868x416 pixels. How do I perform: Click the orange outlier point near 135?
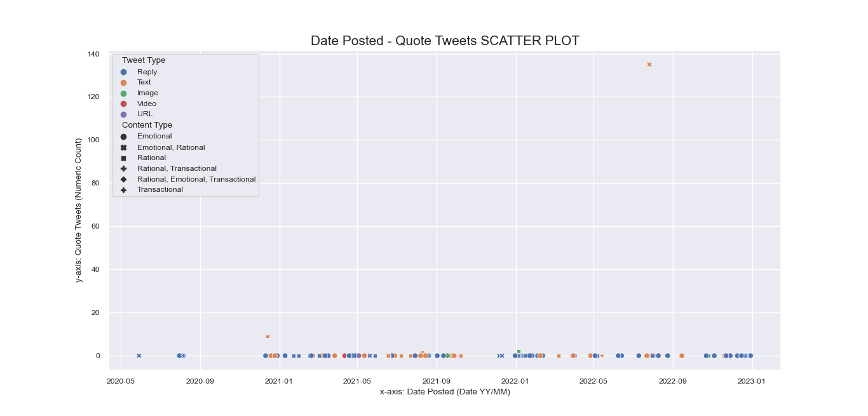coord(649,64)
